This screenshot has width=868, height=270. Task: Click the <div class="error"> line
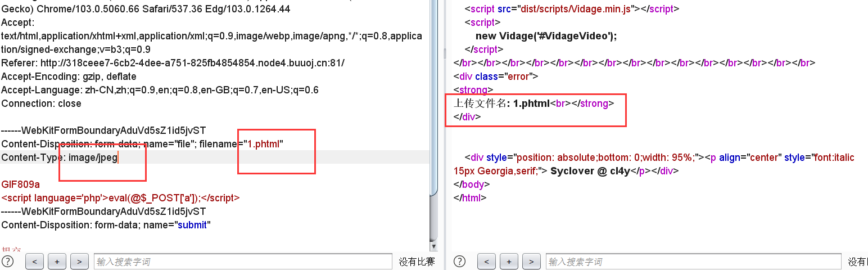point(496,76)
